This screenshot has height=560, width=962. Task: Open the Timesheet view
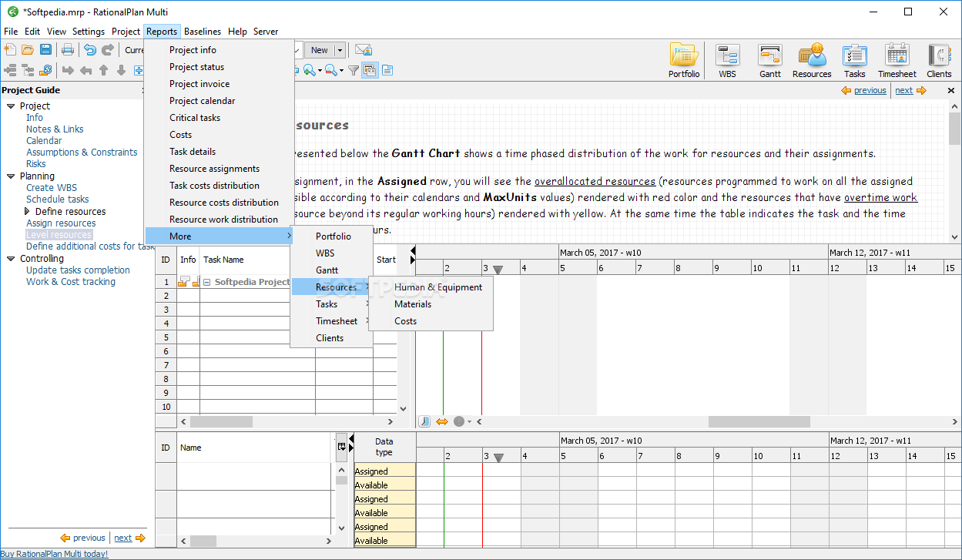(x=897, y=61)
